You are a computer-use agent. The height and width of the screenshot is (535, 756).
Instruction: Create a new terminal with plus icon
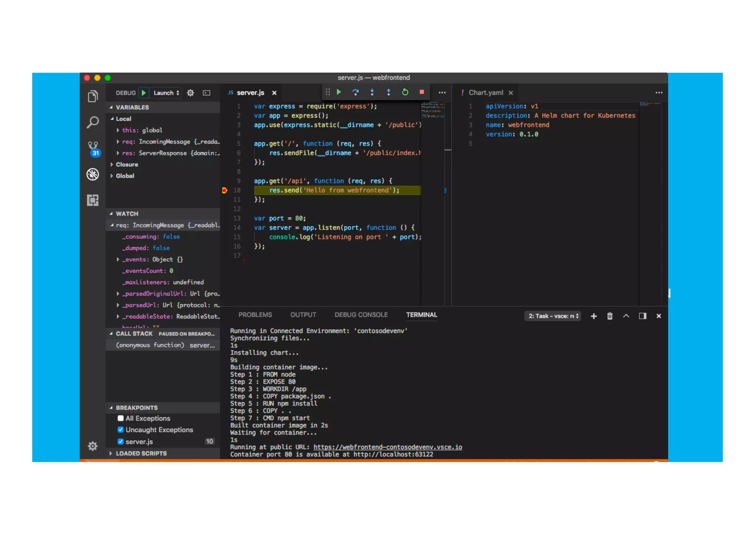[594, 316]
